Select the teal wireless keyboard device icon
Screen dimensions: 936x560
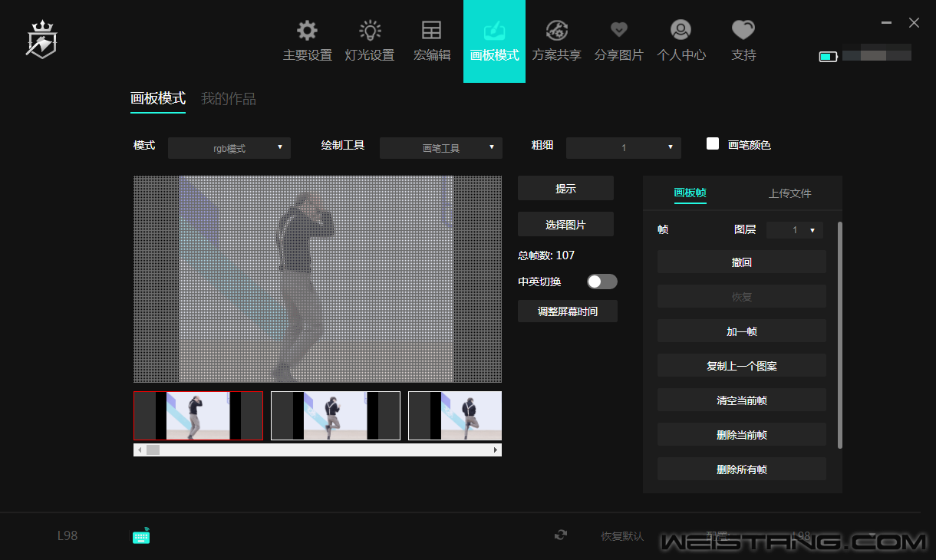pos(141,536)
